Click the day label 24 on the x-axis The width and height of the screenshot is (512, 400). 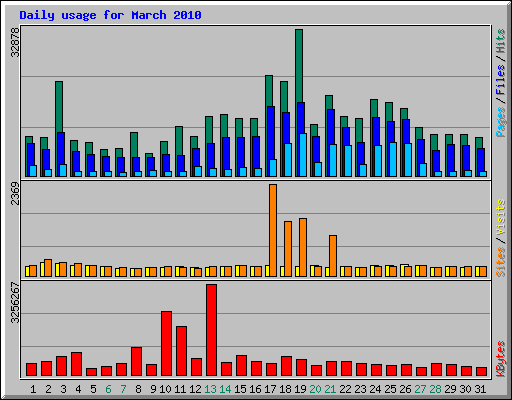[375, 389]
